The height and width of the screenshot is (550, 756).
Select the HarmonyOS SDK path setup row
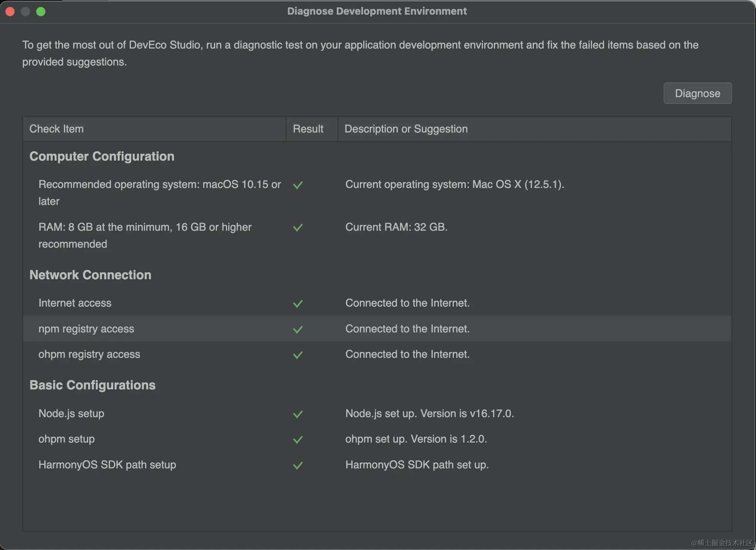click(x=107, y=465)
